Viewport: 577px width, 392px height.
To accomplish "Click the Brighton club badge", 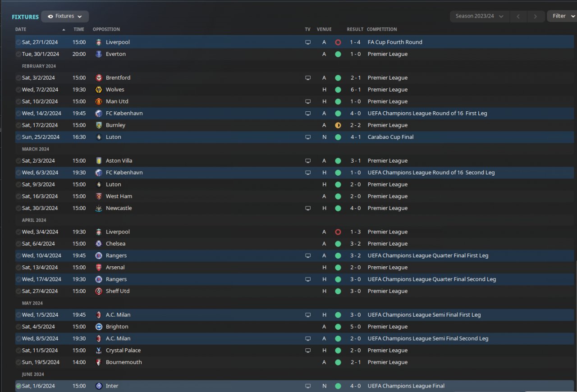I will point(99,327).
